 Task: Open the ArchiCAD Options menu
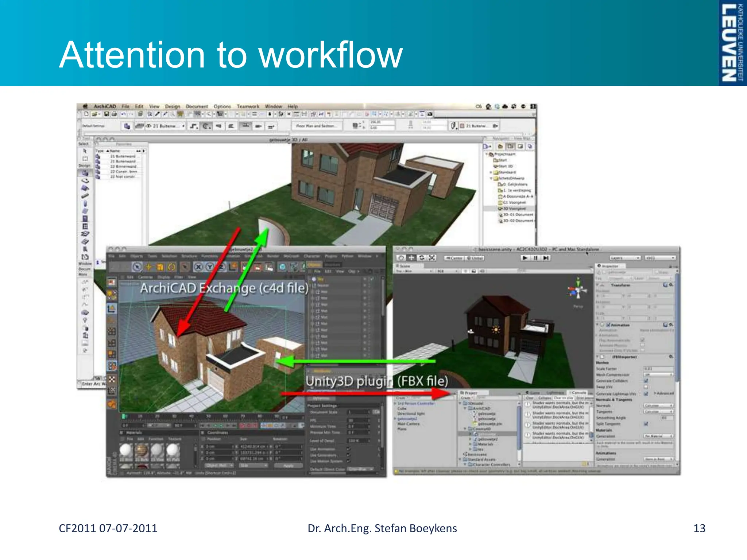222,106
